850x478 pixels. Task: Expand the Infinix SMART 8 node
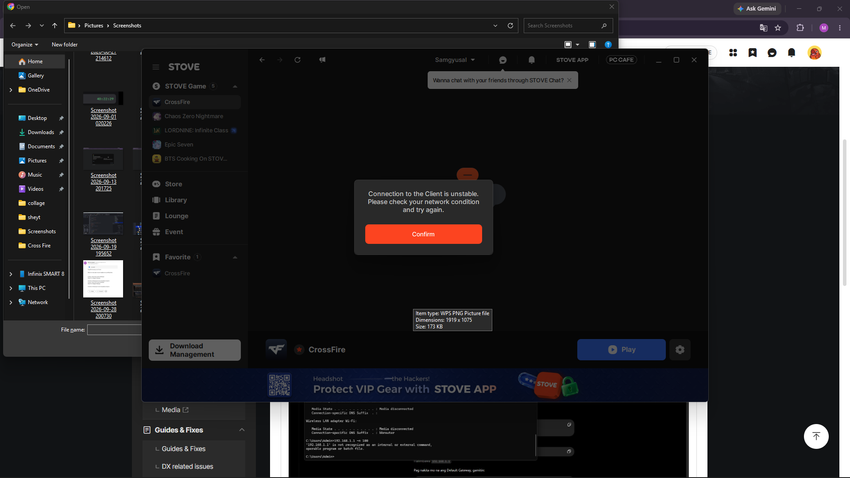(11, 274)
